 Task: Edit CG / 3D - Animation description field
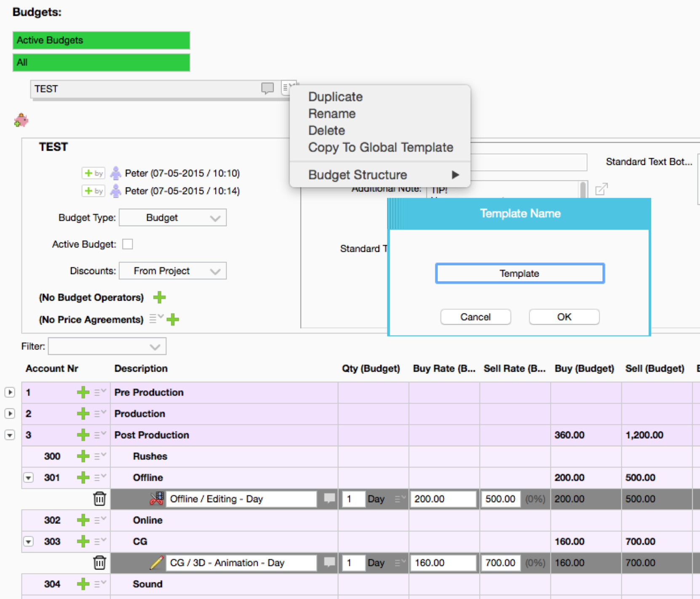241,563
